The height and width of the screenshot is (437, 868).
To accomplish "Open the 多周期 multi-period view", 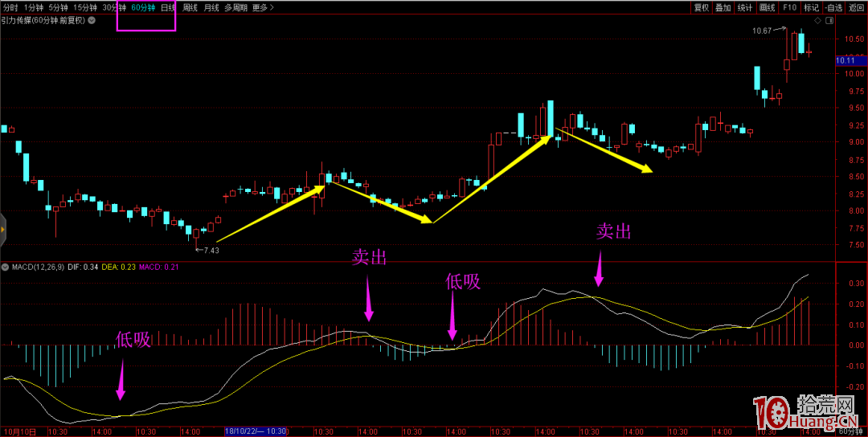I will [x=235, y=8].
